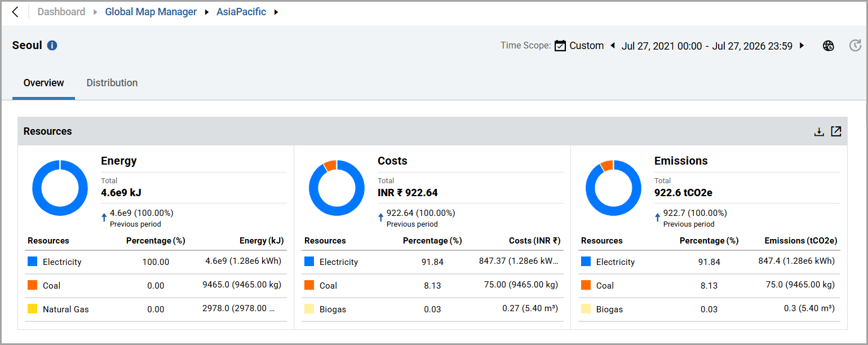868x345 pixels.
Task: Click the back arrow icon
Action: tap(15, 12)
